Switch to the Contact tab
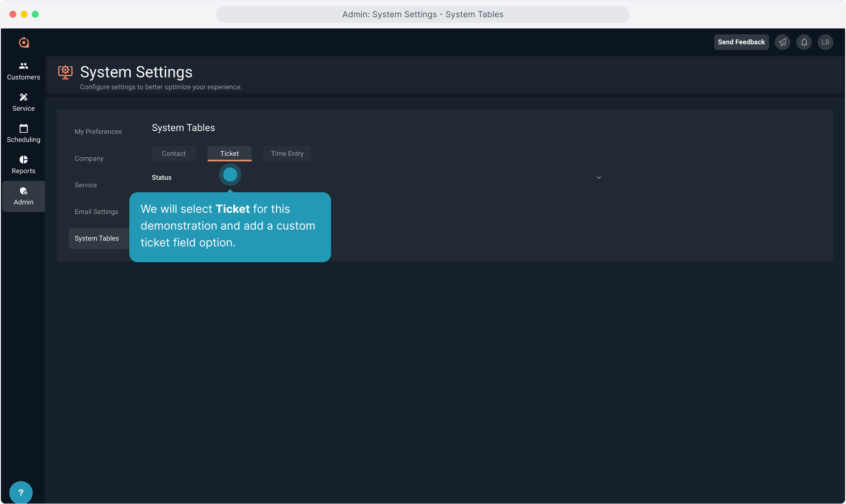846x504 pixels. 174,154
